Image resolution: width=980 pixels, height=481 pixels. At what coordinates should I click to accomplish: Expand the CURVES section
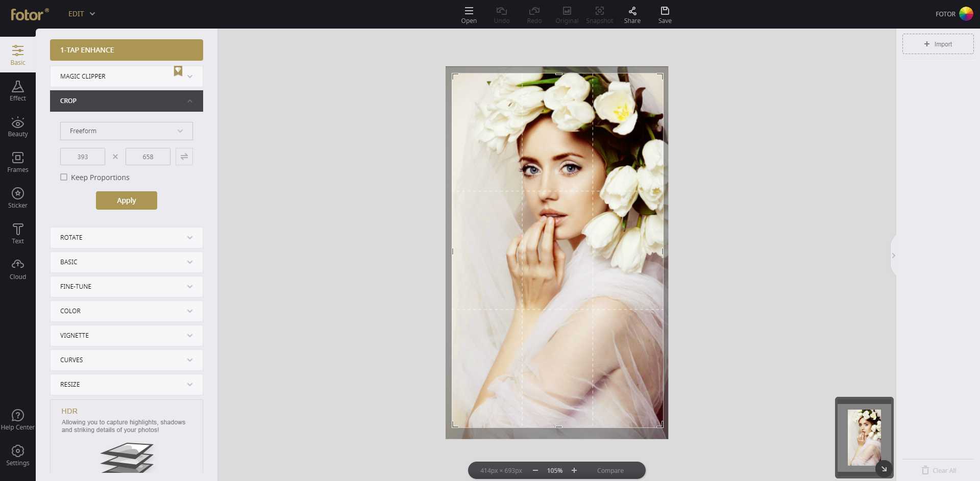(x=126, y=360)
